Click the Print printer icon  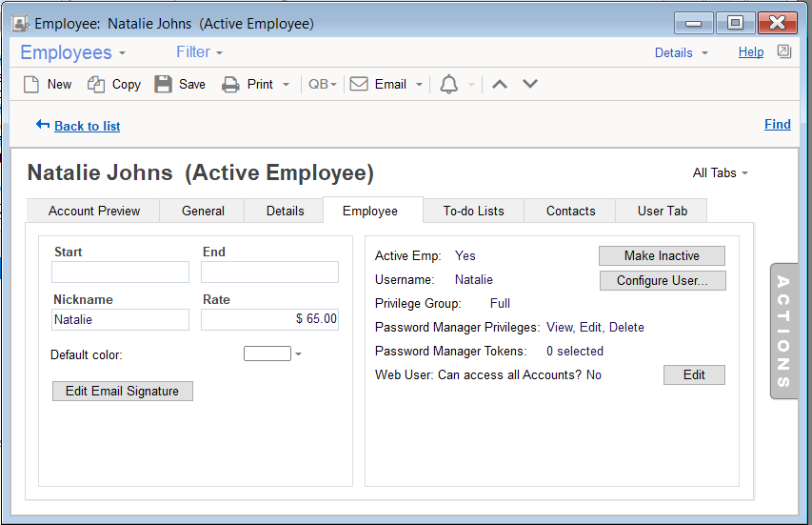click(230, 85)
